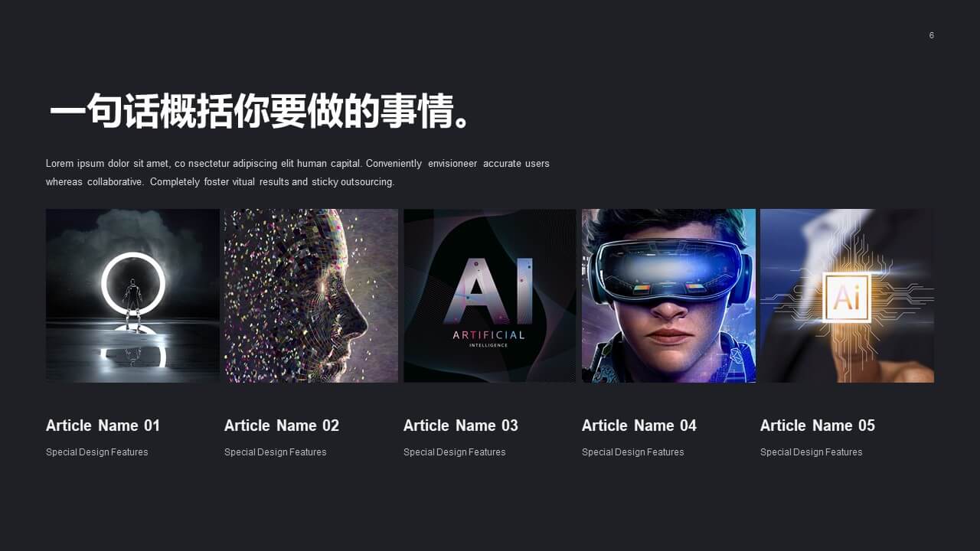Screen dimensions: 980x551
Task: Select the VR goggles boy image
Action: [x=668, y=295]
